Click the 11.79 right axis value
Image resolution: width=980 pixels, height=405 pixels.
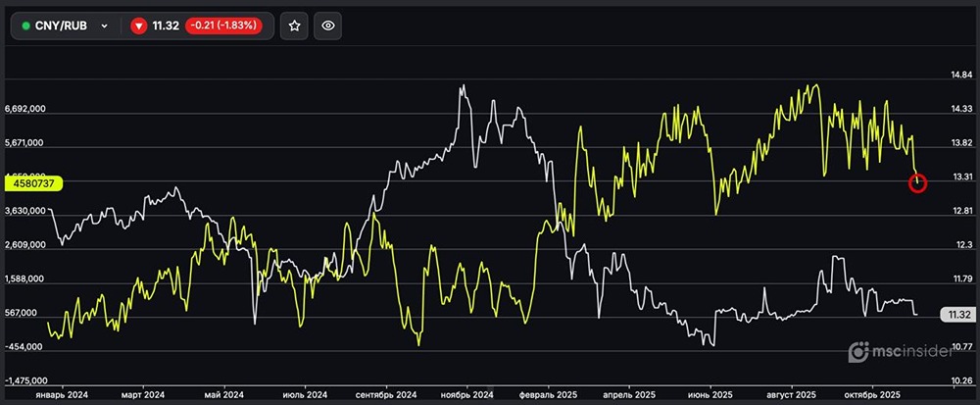click(961, 278)
